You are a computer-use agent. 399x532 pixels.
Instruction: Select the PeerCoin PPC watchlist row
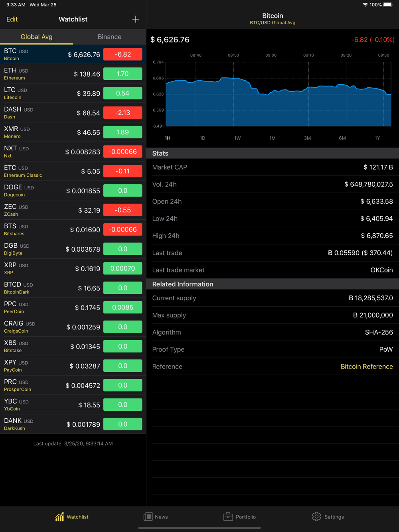pos(73,307)
